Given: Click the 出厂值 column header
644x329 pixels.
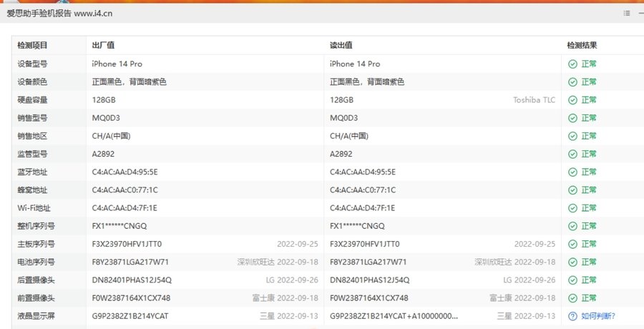Looking at the screenshot, I should 103,46.
